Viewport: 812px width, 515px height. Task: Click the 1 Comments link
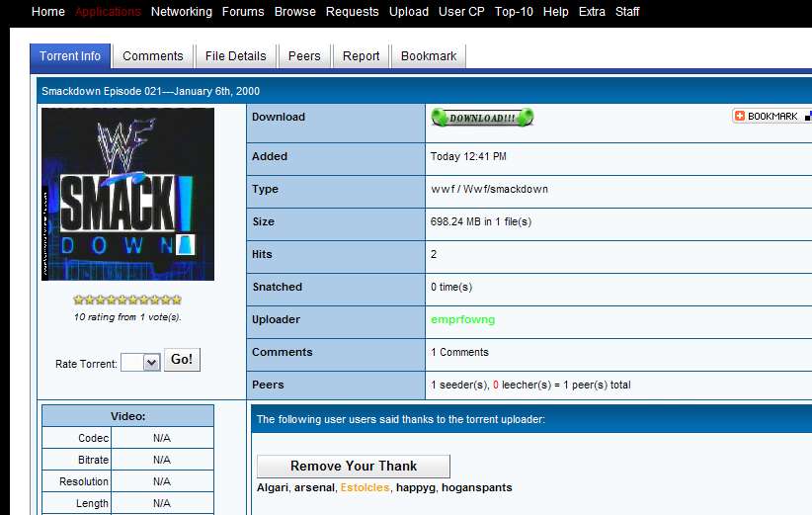click(459, 352)
